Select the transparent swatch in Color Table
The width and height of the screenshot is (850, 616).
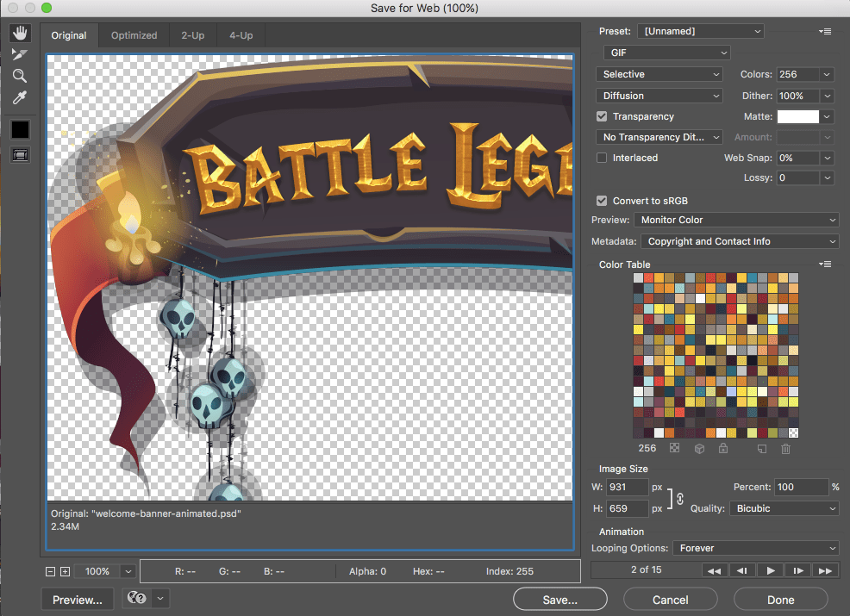(x=793, y=432)
